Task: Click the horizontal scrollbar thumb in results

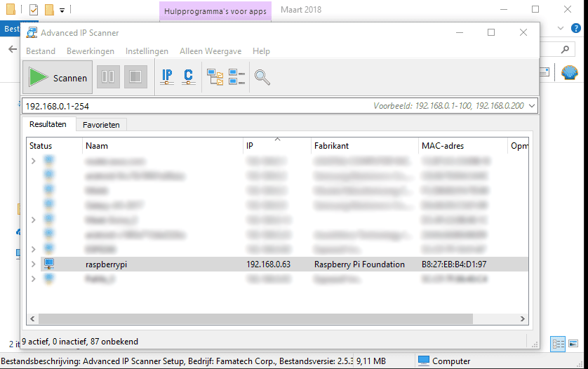Action: coord(255,318)
